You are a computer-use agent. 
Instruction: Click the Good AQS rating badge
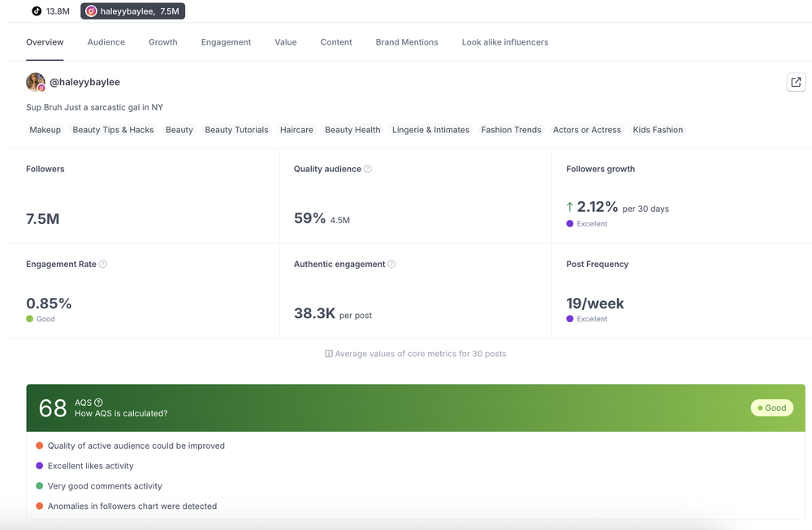(771, 408)
